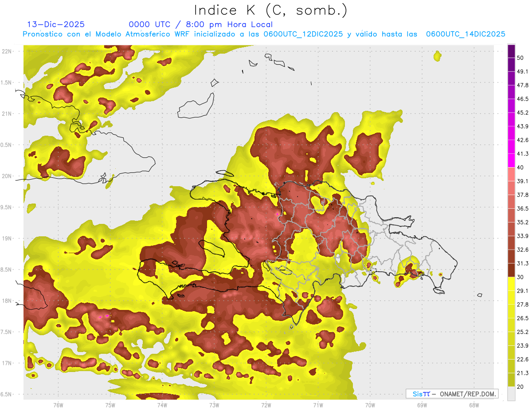
Task: Pick the olive colorbar segment between 20 and 21.3
Action: [511, 380]
